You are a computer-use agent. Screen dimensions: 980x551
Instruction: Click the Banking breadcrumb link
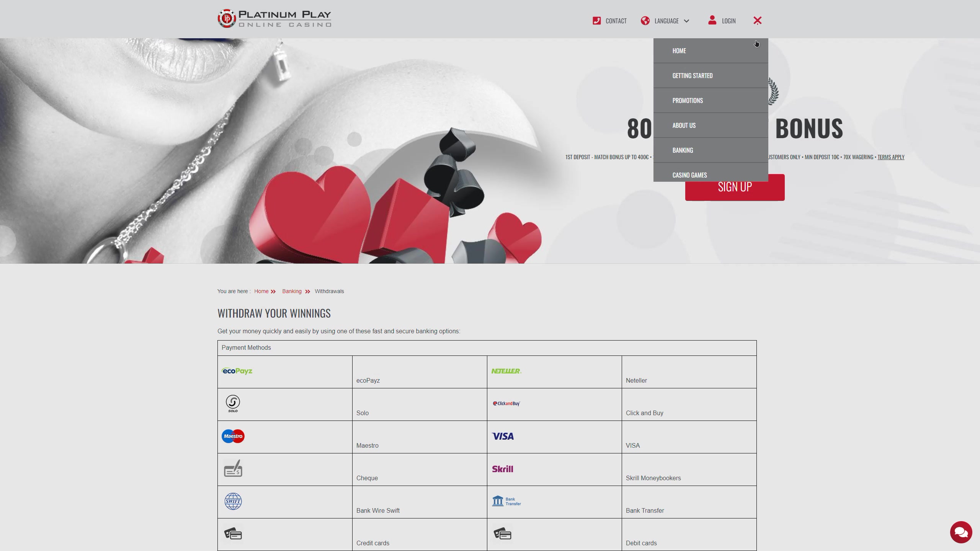pyautogui.click(x=292, y=291)
